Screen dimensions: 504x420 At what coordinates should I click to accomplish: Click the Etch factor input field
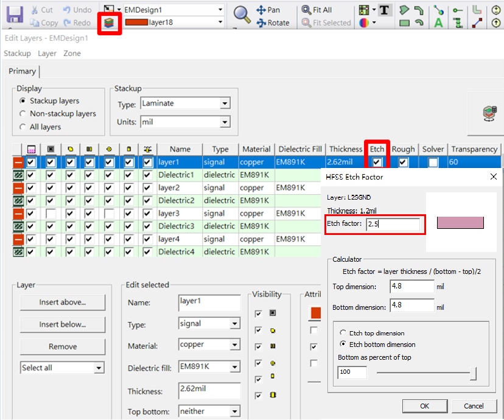[x=393, y=224]
